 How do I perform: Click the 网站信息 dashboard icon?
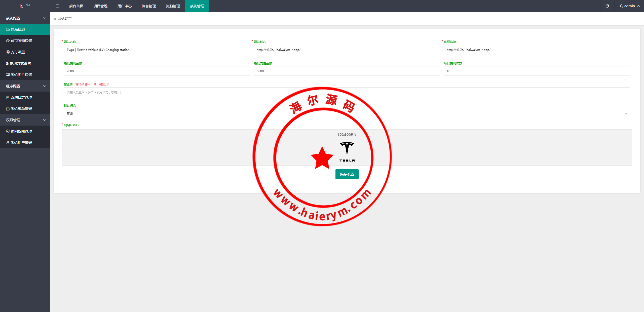pos(8,29)
